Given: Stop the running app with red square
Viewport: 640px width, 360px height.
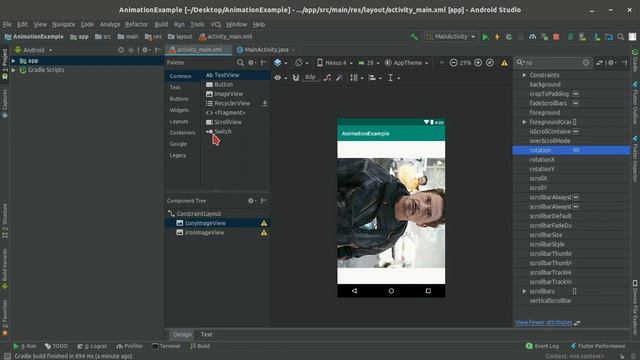Looking at the screenshot, I should (x=556, y=37).
